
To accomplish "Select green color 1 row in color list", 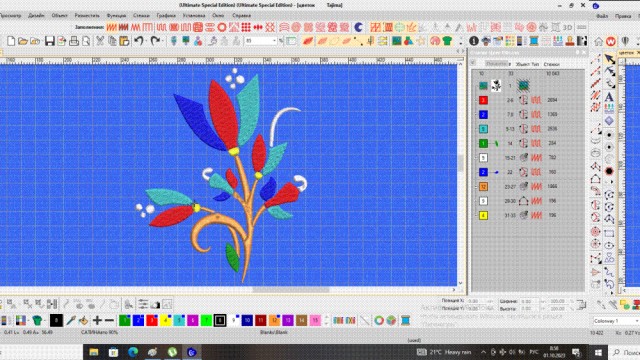I will [x=528, y=143].
